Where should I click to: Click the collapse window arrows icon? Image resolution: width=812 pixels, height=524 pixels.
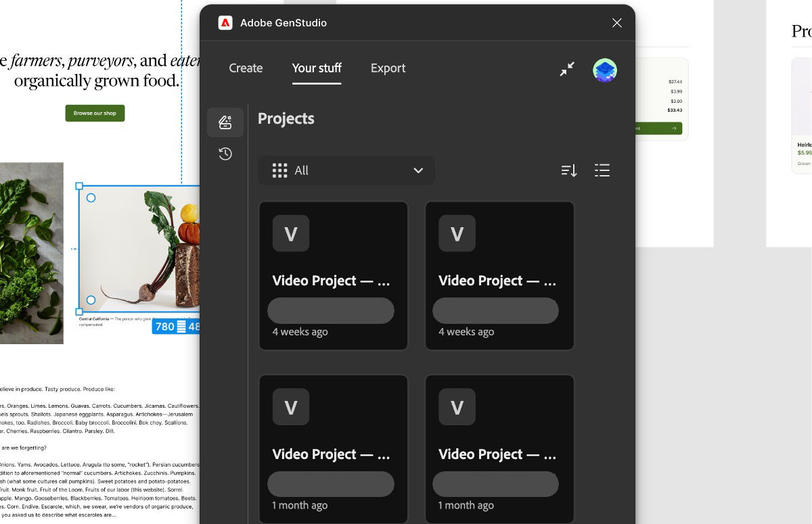pos(567,69)
